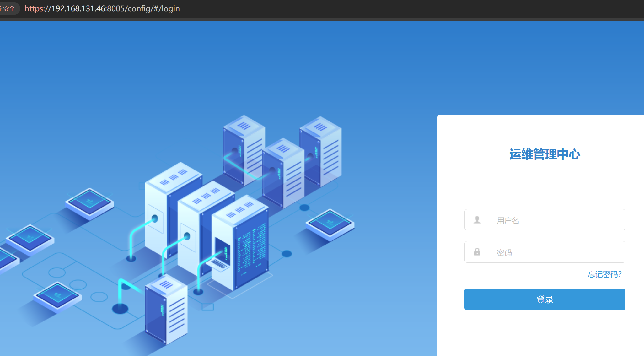The image size is (644, 356).
Task: Click the 不安全 security warning badge
Action: pos(8,8)
